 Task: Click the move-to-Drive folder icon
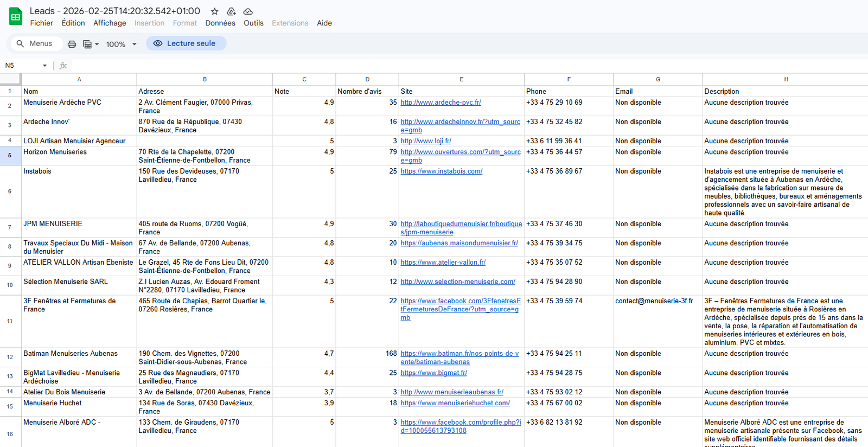pyautogui.click(x=231, y=11)
